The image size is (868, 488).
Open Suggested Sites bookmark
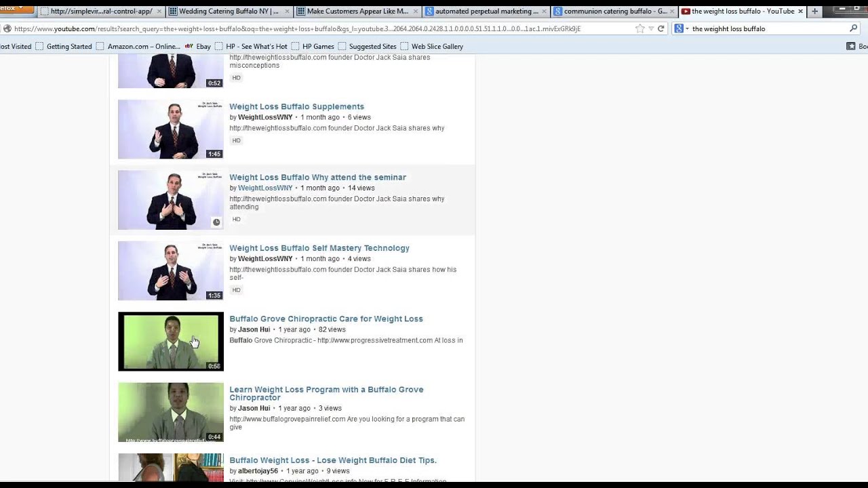pyautogui.click(x=367, y=47)
